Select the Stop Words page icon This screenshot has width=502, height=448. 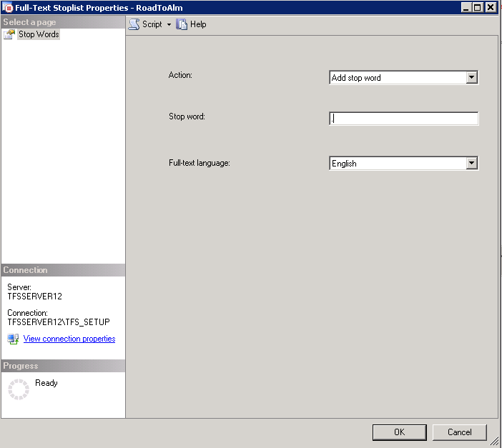(x=9, y=34)
